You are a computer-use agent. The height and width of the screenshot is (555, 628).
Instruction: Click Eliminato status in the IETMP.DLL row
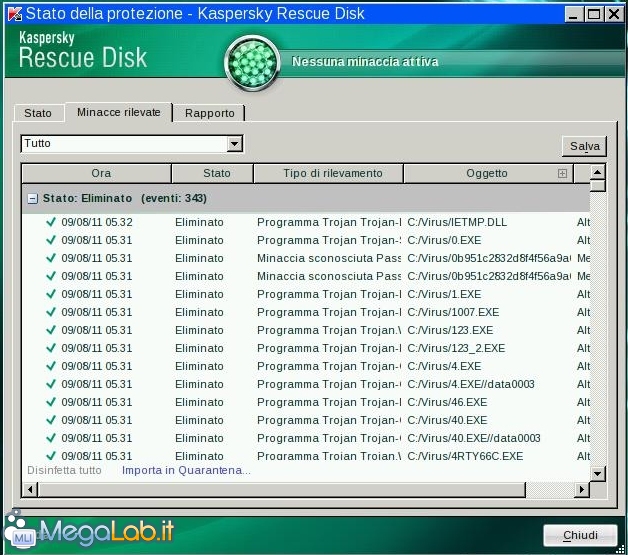pos(199,222)
